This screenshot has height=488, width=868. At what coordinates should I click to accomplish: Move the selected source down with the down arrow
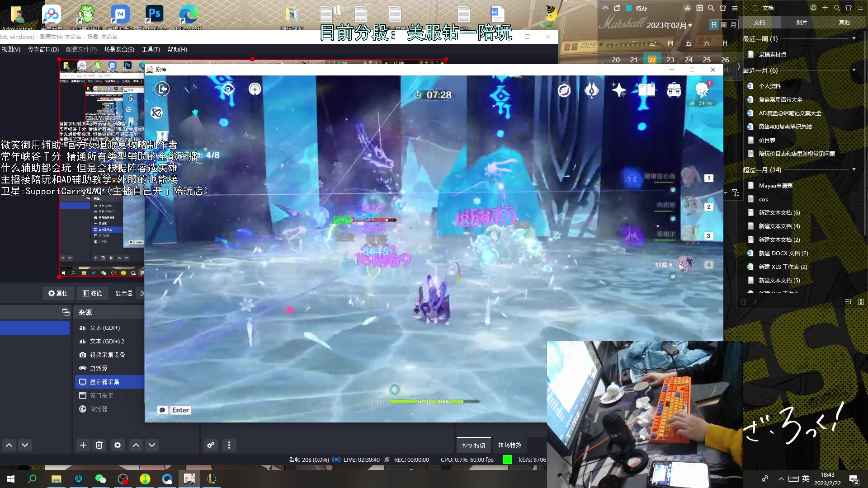coord(152,445)
